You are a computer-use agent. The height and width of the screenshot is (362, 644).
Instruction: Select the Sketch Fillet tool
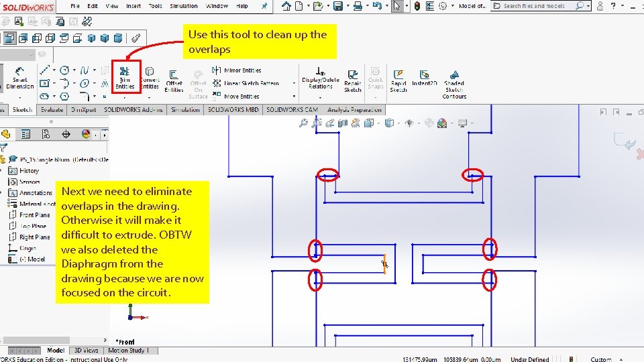coord(85,97)
